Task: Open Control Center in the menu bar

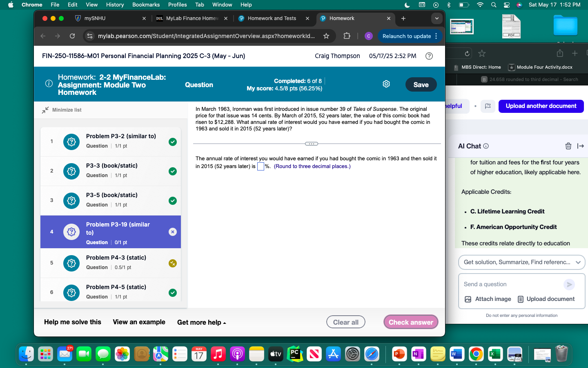Action: [507, 5]
